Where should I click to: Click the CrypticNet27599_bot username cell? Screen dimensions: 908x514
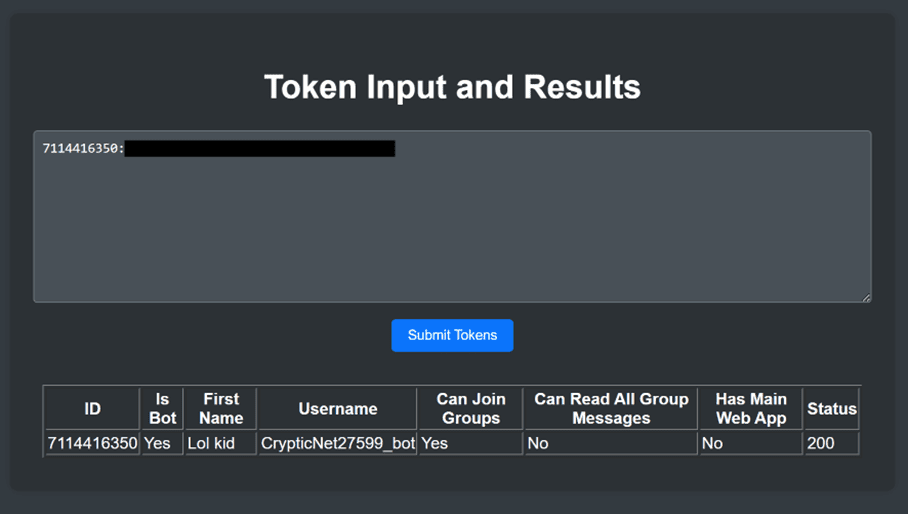click(x=337, y=443)
